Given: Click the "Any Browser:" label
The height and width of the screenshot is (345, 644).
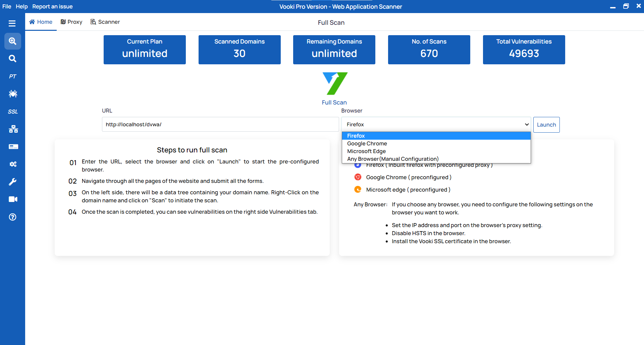Looking at the screenshot, I should tap(370, 204).
